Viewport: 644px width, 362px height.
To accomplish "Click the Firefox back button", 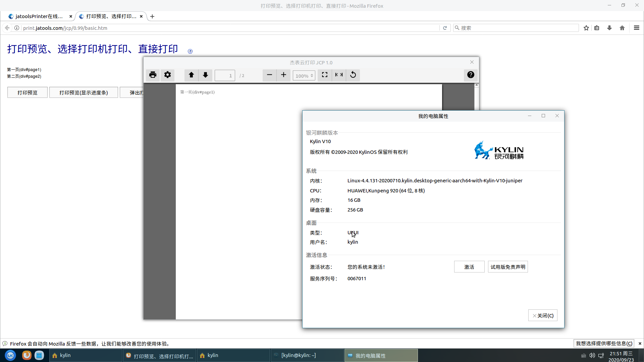I will (x=7, y=28).
